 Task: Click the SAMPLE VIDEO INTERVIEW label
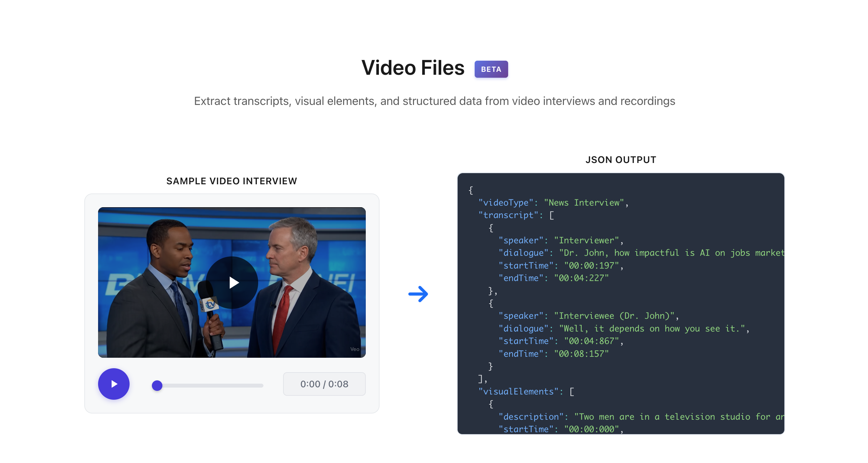click(x=232, y=181)
